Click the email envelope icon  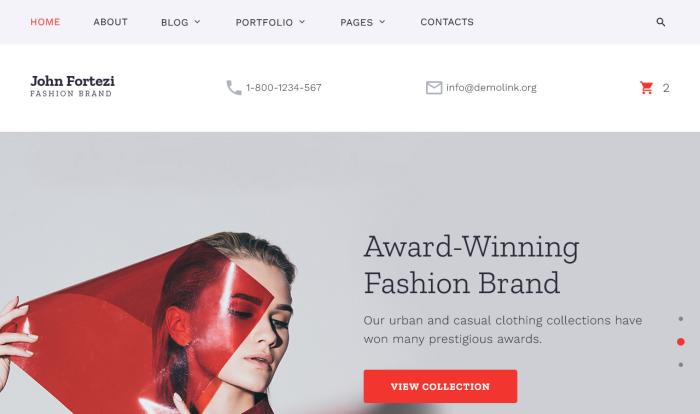pos(433,88)
